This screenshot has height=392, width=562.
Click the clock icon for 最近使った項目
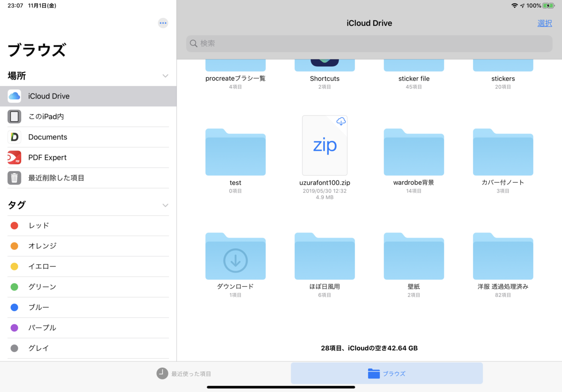tap(162, 374)
